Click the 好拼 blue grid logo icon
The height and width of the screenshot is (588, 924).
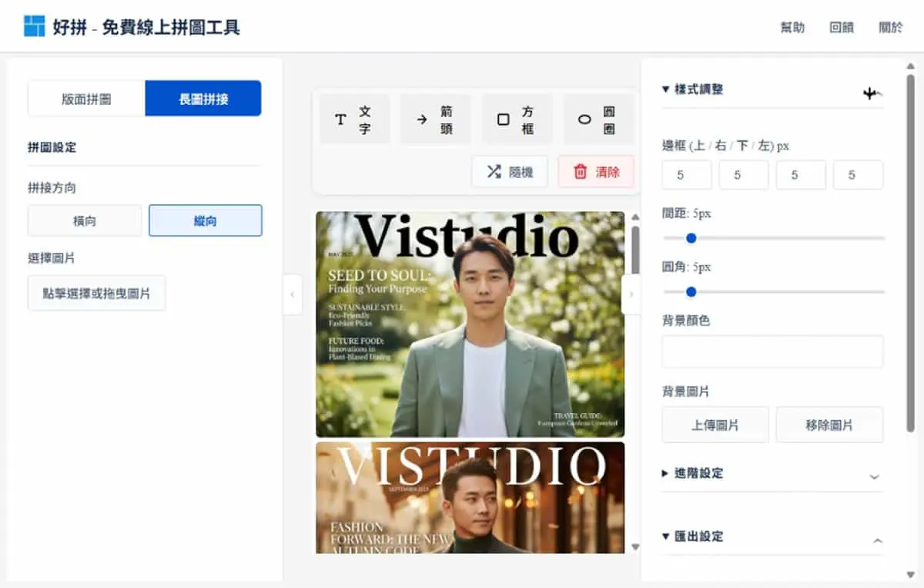coord(35,26)
